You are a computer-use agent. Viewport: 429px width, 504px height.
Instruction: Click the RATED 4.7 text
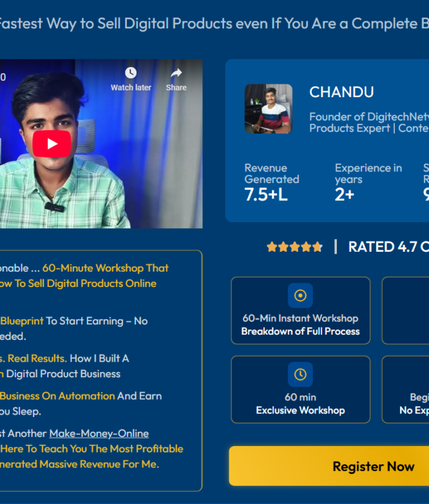tap(383, 247)
